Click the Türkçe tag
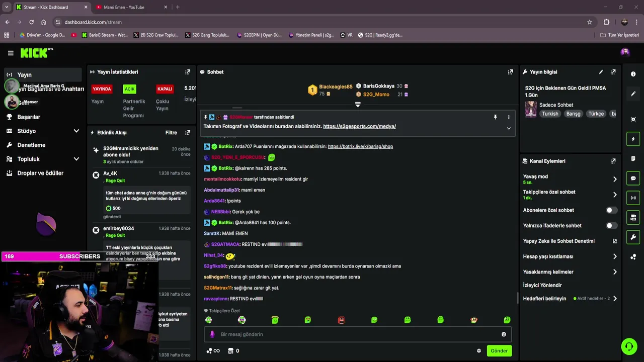The width and height of the screenshot is (644, 362). pos(596,114)
